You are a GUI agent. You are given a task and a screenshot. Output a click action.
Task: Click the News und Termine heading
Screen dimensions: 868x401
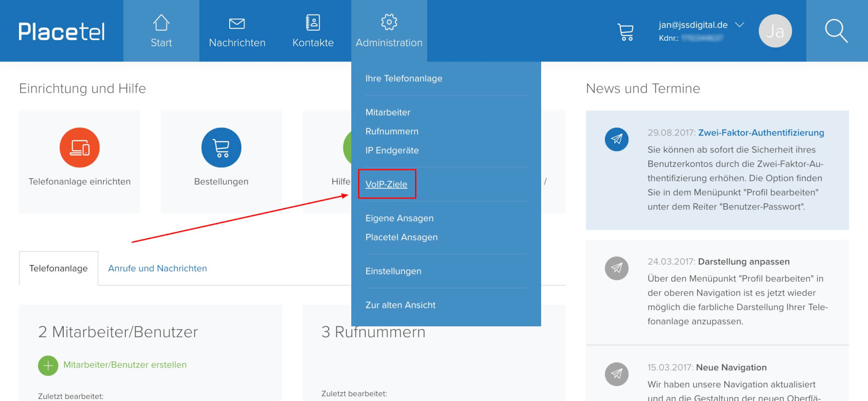[x=643, y=88]
